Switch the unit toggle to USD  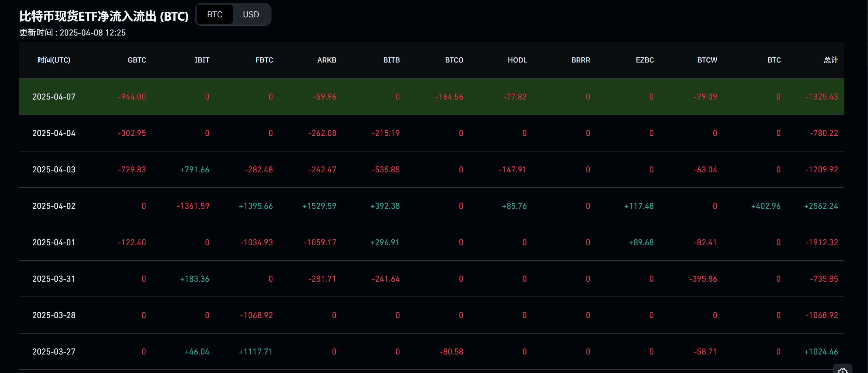pyautogui.click(x=251, y=15)
